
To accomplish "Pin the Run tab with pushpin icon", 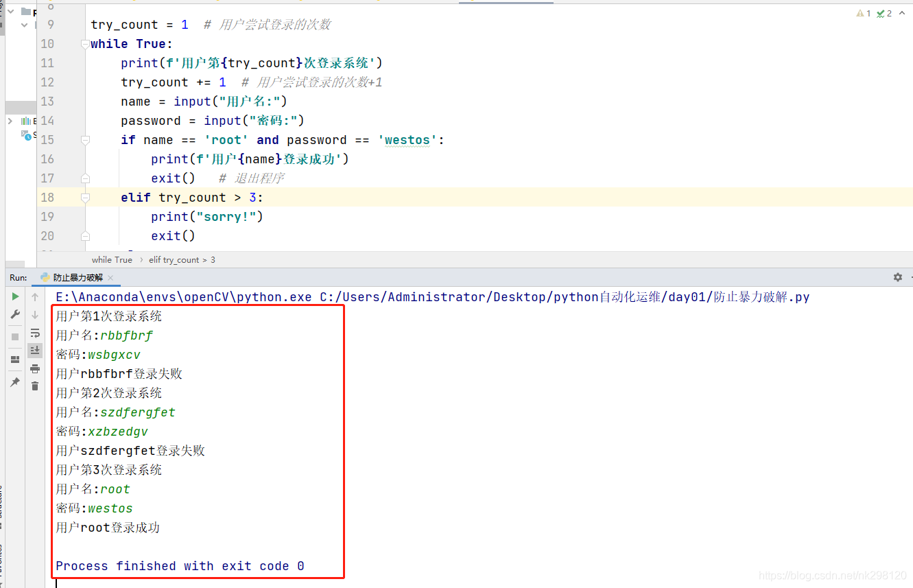I will tap(15, 382).
